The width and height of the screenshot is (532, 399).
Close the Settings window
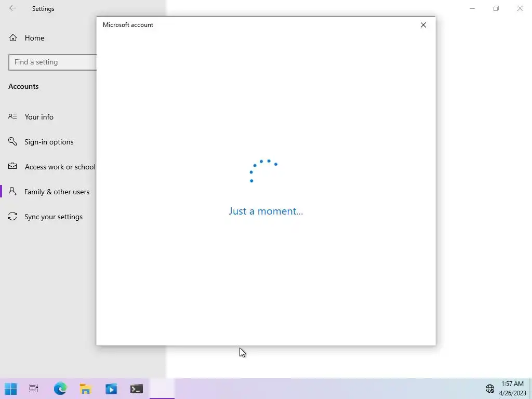520,8
